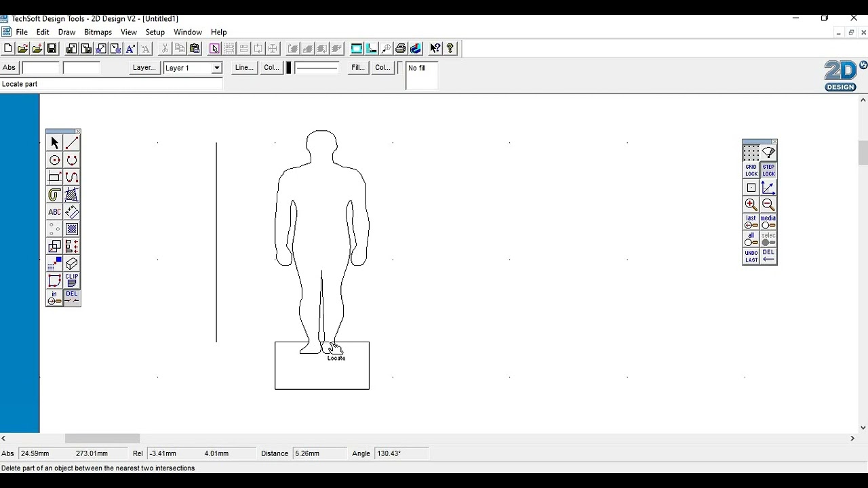868x488 pixels.
Task: Open fill colour via Col... button beside Fill
Action: click(382, 68)
